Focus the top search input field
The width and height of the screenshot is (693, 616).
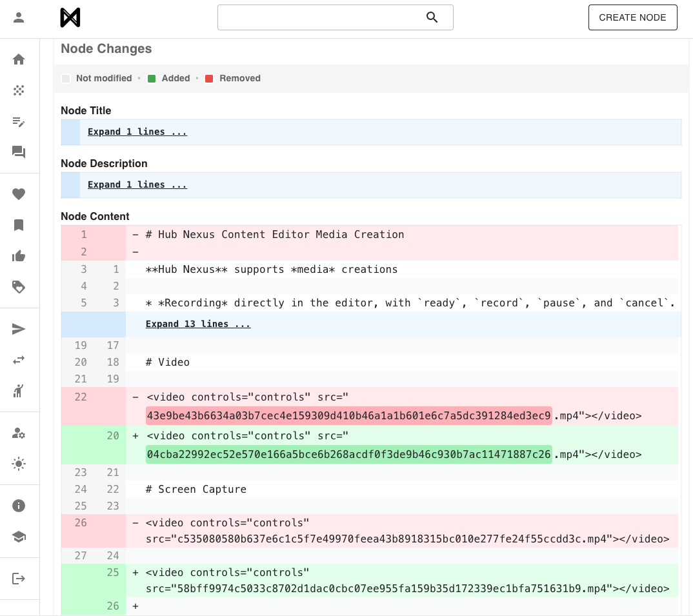[x=335, y=17]
